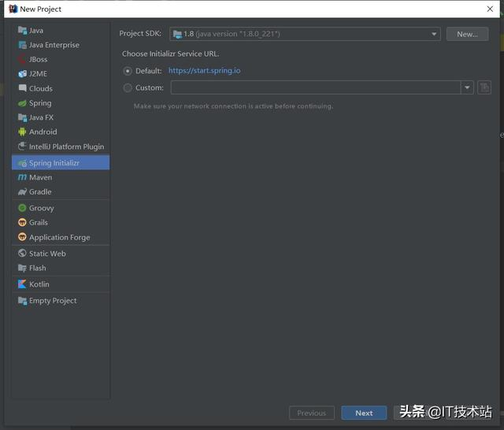Select the Empty Project folder icon
This screenshot has width=504, height=430.
tap(22, 301)
